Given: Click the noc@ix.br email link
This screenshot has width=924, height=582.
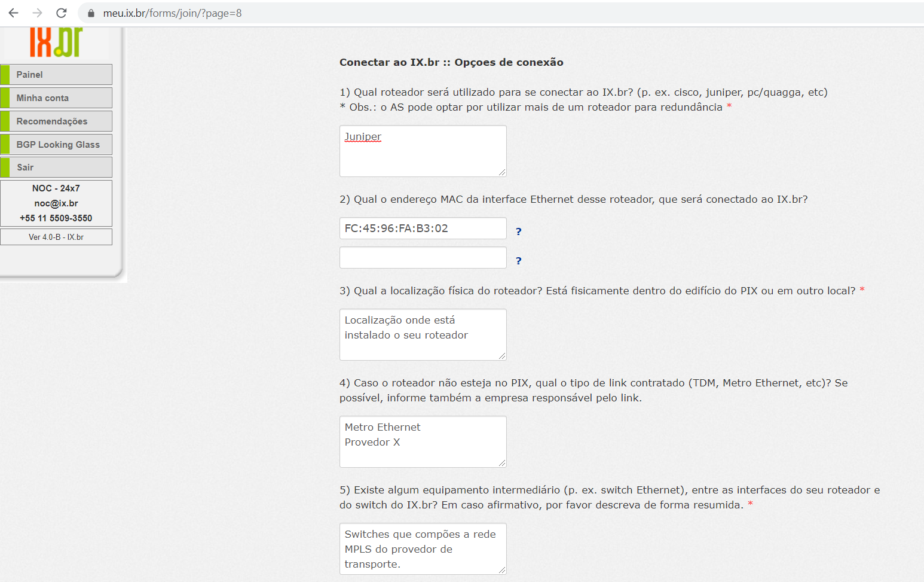Looking at the screenshot, I should point(56,203).
